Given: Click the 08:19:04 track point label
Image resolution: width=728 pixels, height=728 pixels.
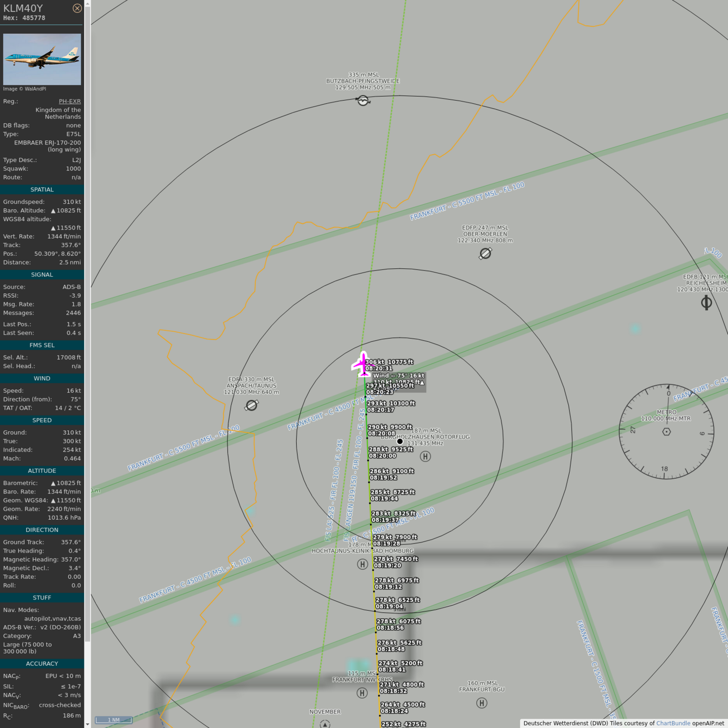Looking at the screenshot, I should (x=389, y=606).
